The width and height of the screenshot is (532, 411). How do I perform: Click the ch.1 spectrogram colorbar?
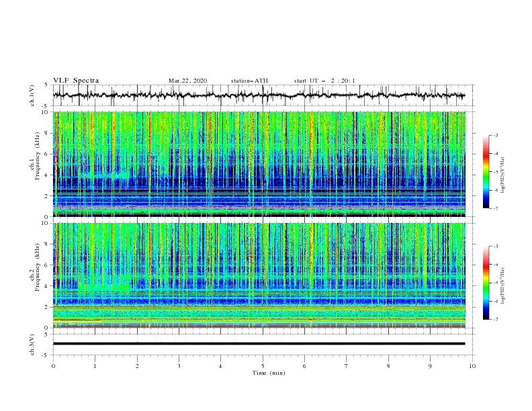(x=486, y=172)
